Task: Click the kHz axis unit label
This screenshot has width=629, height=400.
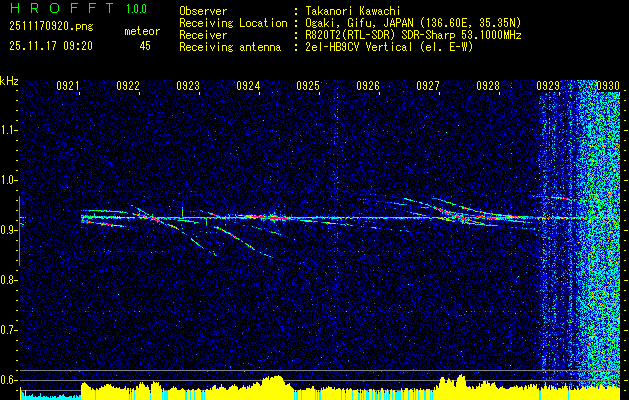Action: (x=9, y=81)
